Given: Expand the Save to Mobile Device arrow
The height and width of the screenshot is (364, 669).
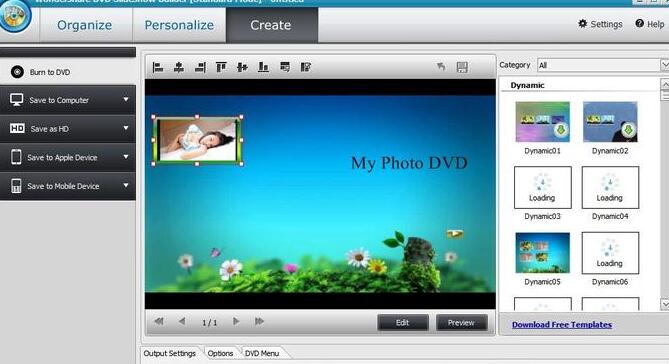Looking at the screenshot, I should (x=126, y=185).
